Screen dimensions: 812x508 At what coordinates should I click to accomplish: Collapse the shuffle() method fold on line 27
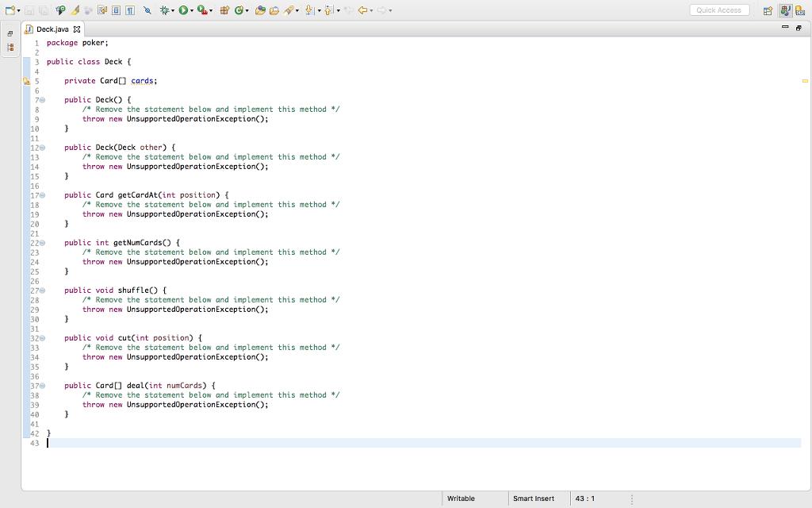(x=42, y=291)
